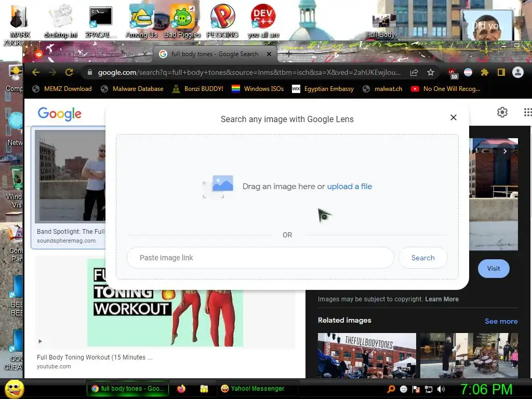The image size is (532, 399).
Task: Open the volume speaker tray icon
Action: [441, 389]
